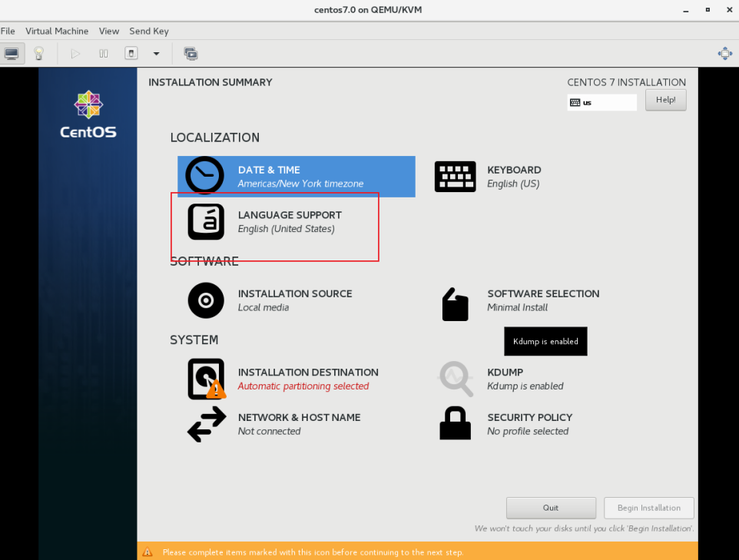739x560 pixels.
Task: Open KDUMP settings label
Action: (505, 373)
